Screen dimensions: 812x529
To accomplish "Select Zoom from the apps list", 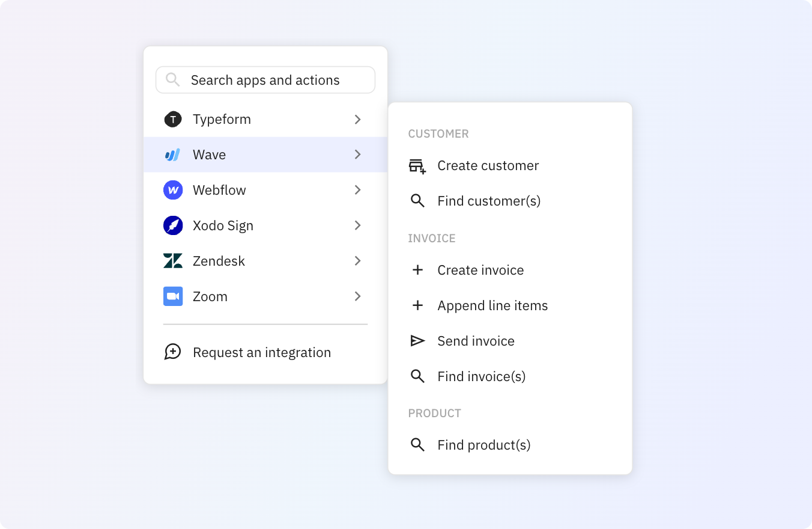I will click(x=265, y=296).
